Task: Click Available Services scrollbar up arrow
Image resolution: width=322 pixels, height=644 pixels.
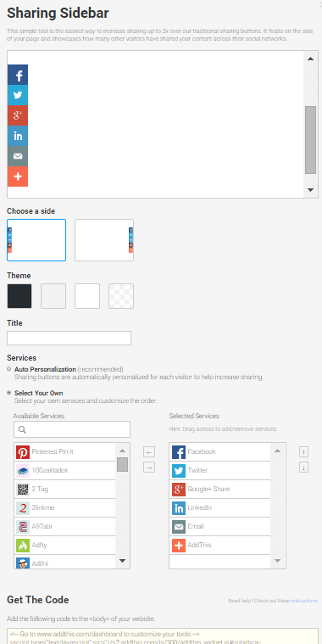Action: [x=122, y=451]
